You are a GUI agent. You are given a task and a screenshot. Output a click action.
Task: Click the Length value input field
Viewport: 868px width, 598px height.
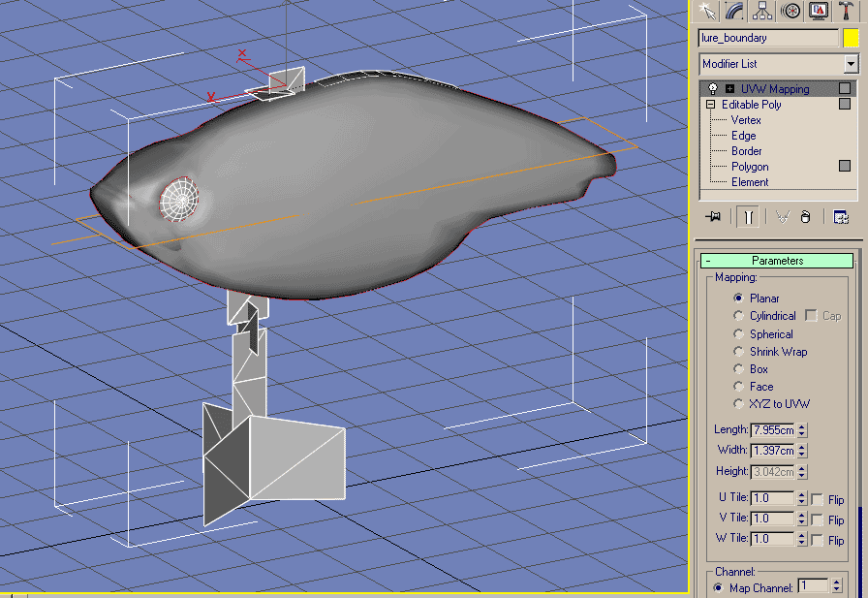pos(773,429)
